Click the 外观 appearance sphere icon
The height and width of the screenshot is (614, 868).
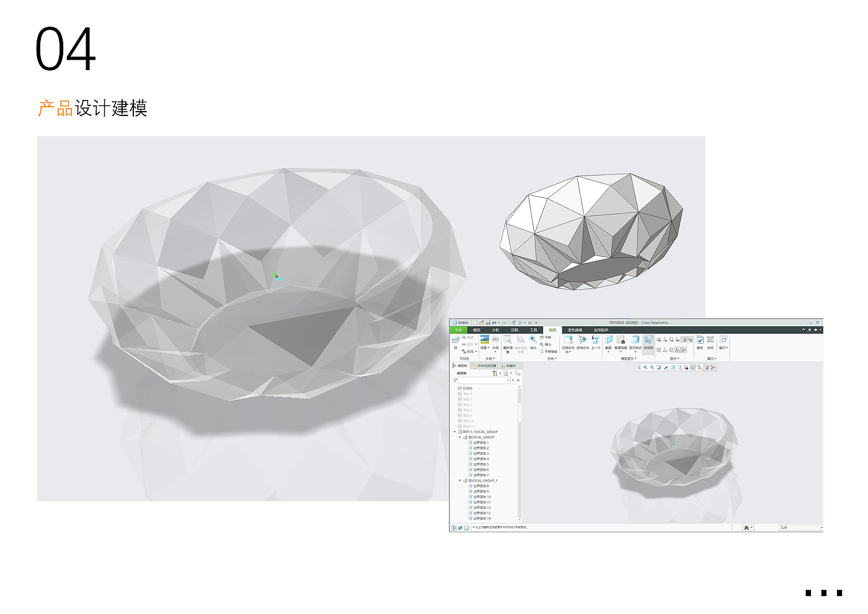pyautogui.click(x=495, y=339)
